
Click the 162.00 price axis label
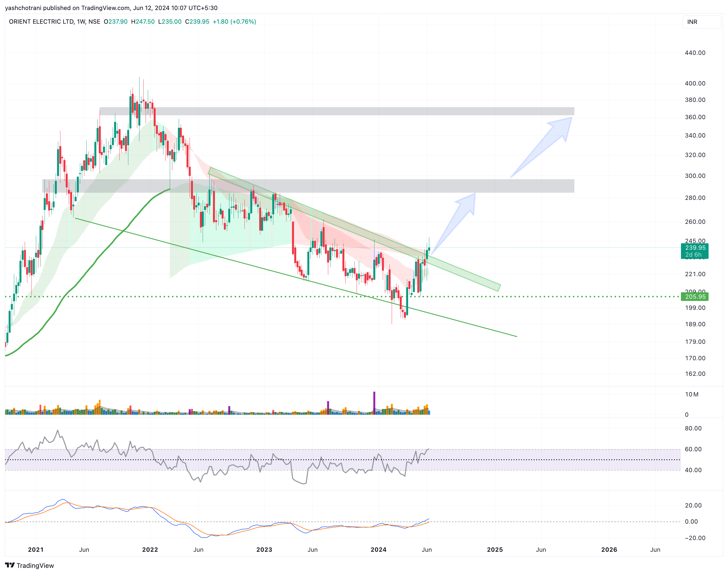(695, 374)
